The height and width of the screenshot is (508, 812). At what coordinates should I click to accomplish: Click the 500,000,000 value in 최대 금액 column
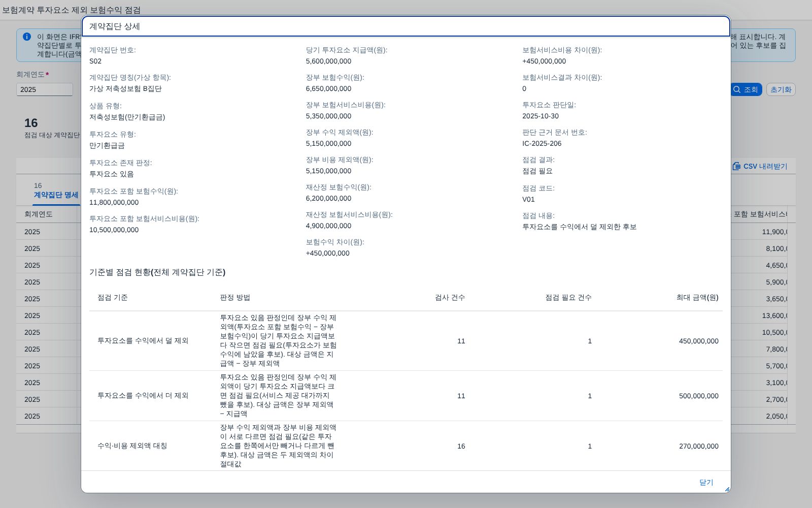(699, 396)
